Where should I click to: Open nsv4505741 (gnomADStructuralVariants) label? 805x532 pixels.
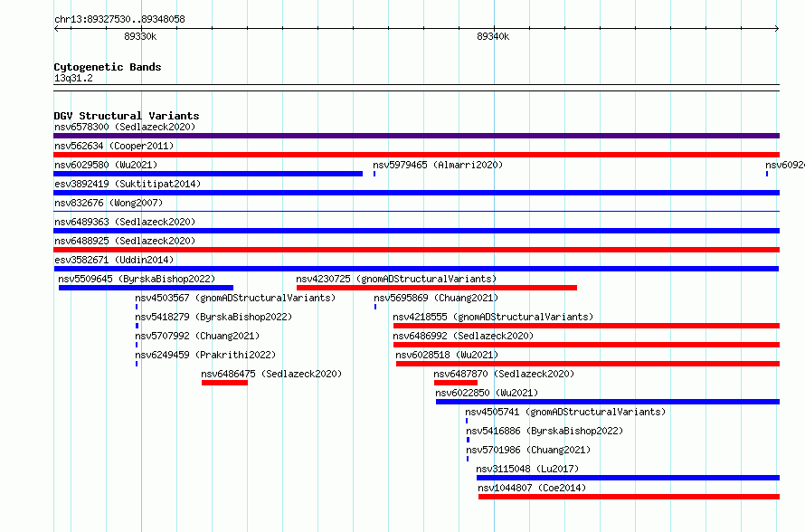(565, 412)
